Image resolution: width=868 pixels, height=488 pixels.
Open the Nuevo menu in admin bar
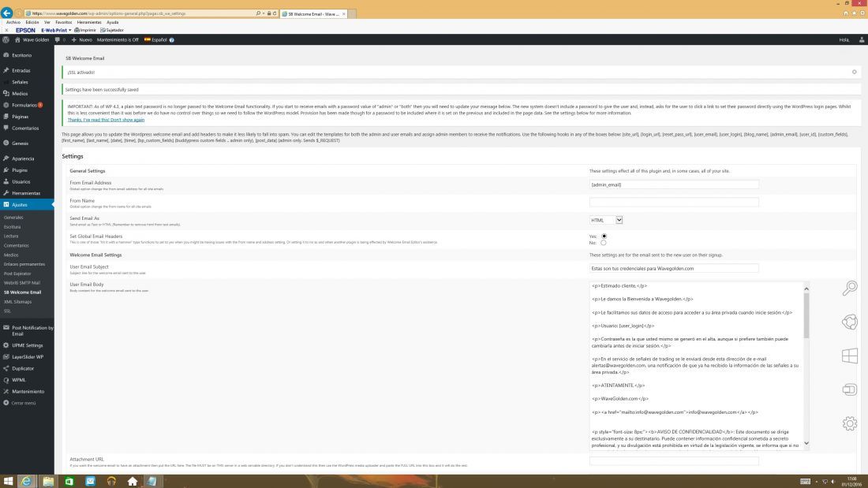[82, 40]
